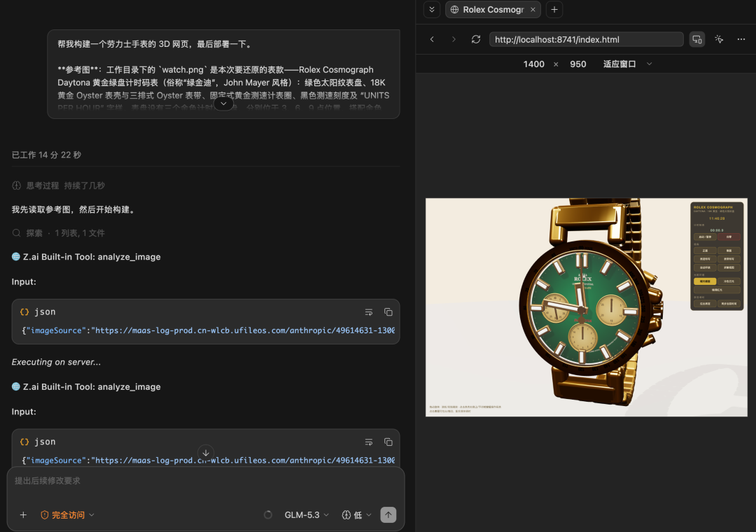The height and width of the screenshot is (532, 756).
Task: Click the ROLEX COSMOGRAPH panel title
Action: point(713,207)
